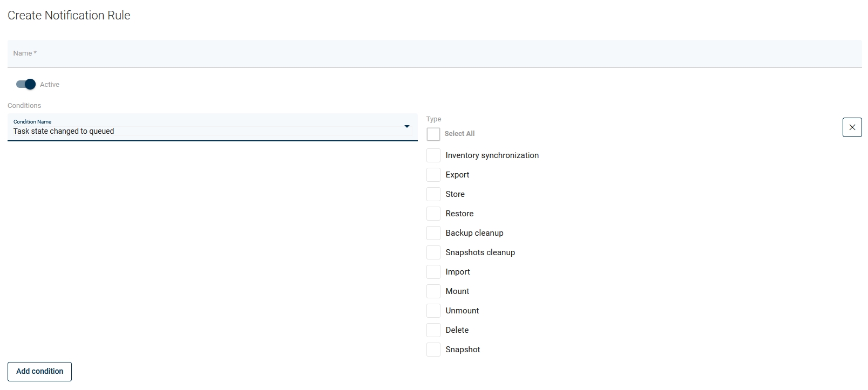Open the Condition Name dropdown
The image size is (868, 390).
(212, 127)
